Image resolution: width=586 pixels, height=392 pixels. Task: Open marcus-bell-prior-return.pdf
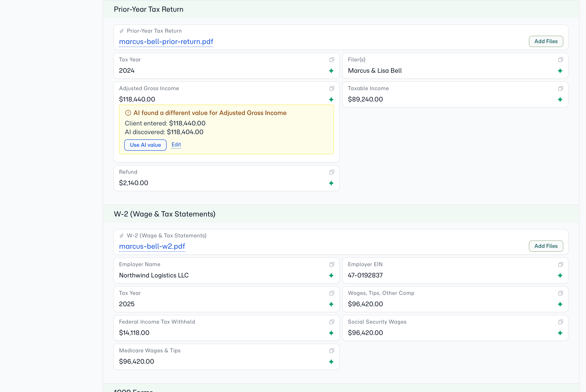166,42
